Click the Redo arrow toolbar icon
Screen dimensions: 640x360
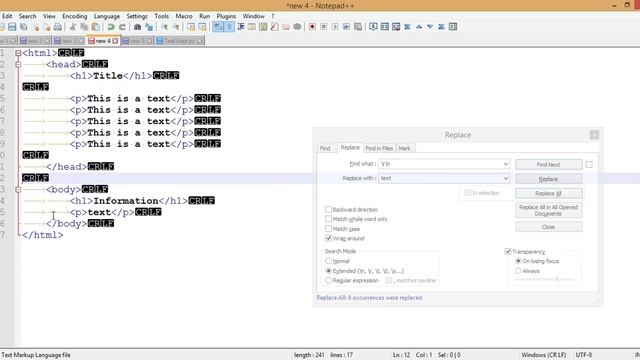tap(122, 27)
